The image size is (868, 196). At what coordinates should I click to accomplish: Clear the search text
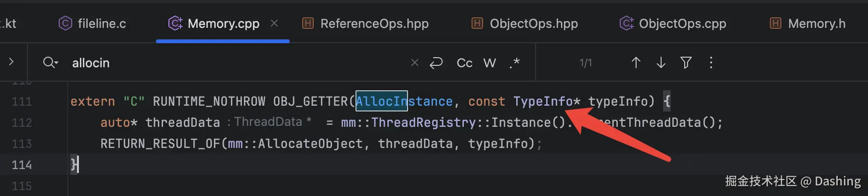pos(414,62)
